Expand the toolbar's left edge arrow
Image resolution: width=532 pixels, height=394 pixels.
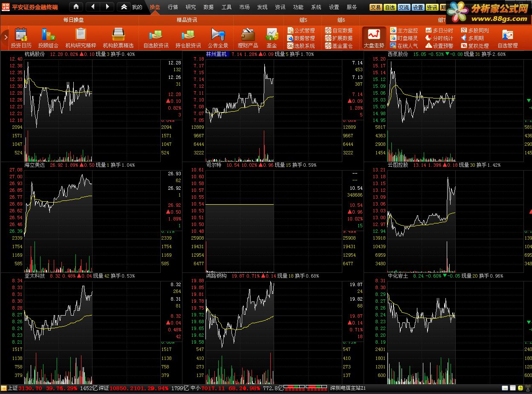(x=6, y=38)
